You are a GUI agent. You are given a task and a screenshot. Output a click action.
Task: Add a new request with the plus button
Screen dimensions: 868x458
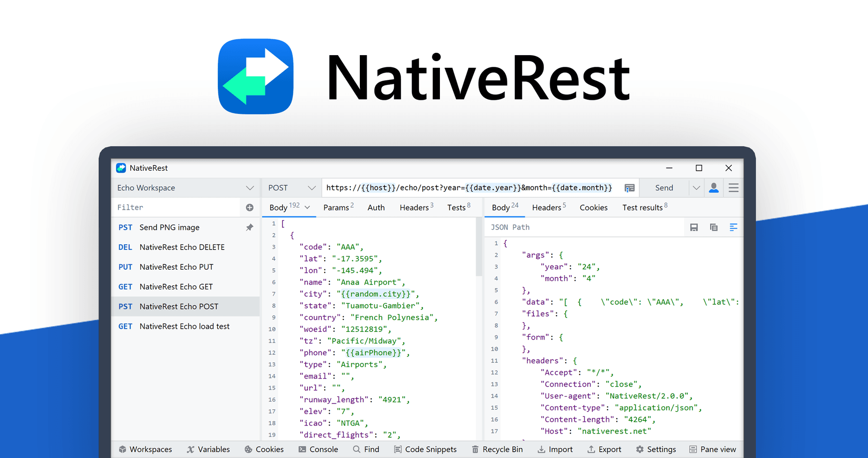(x=250, y=207)
